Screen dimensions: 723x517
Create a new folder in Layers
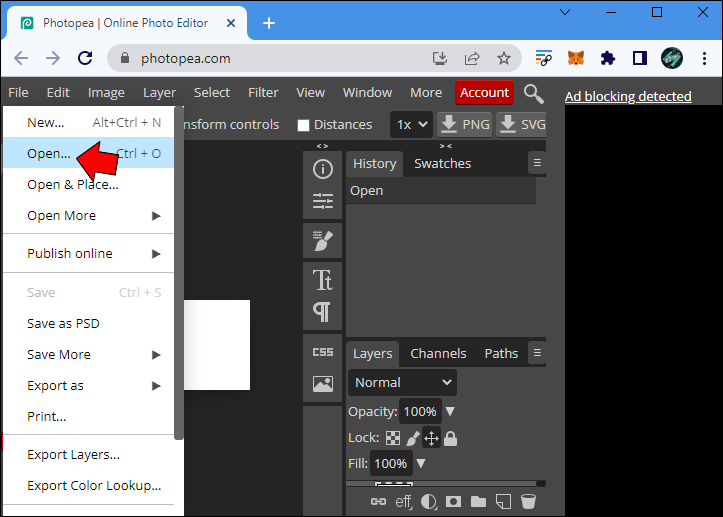pos(478,501)
